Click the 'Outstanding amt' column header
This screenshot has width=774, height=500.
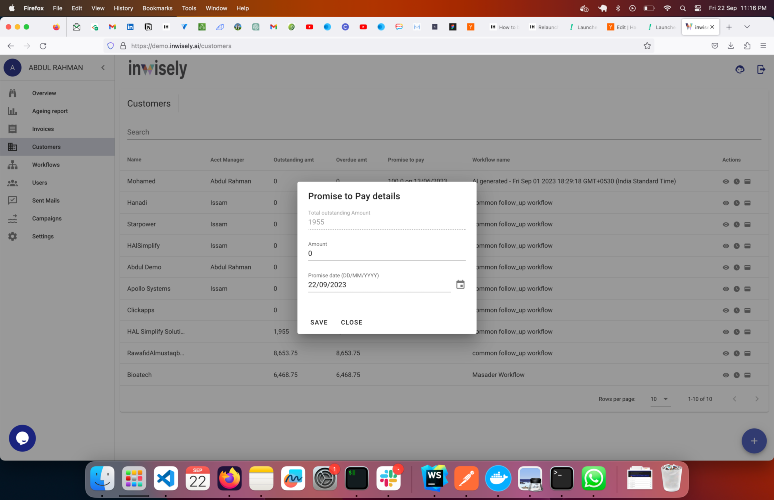click(294, 160)
